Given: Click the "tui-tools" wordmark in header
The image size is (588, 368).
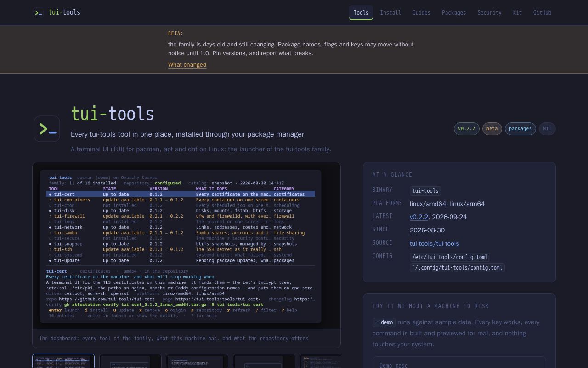Looking at the screenshot, I should (64, 12).
